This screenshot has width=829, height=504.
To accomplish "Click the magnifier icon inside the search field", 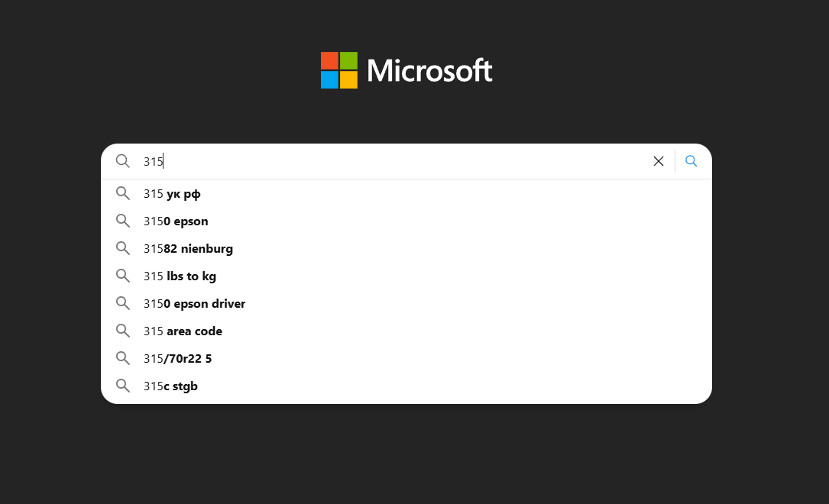I will (123, 161).
